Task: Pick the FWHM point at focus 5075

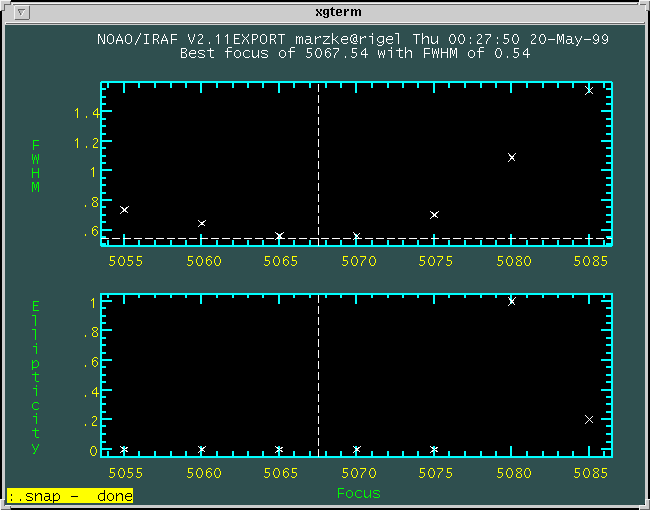Action: click(434, 215)
